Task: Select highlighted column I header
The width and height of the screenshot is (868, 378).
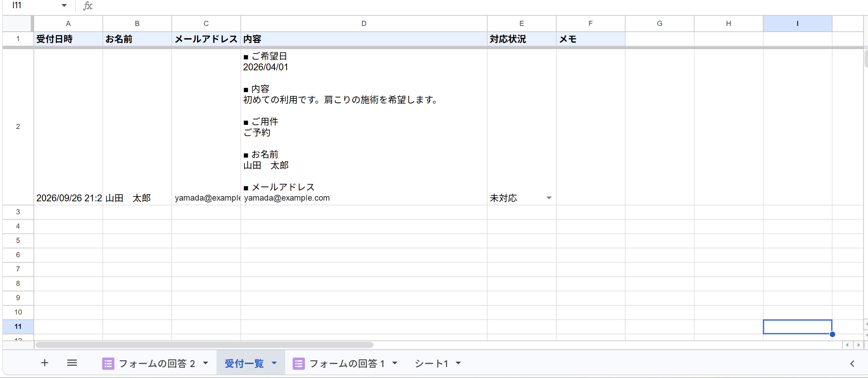Action: (x=798, y=24)
